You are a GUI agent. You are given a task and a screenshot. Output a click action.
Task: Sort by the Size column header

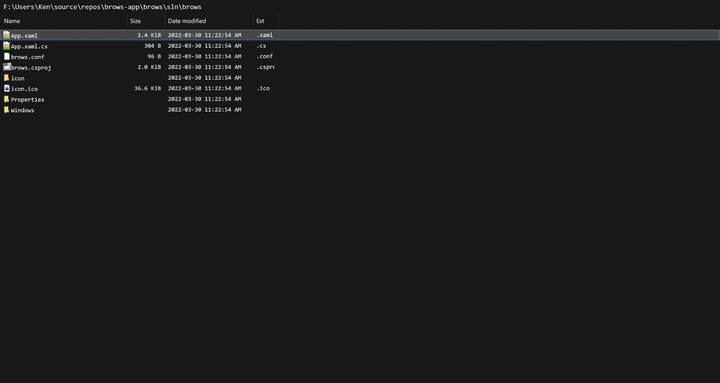[x=135, y=21]
